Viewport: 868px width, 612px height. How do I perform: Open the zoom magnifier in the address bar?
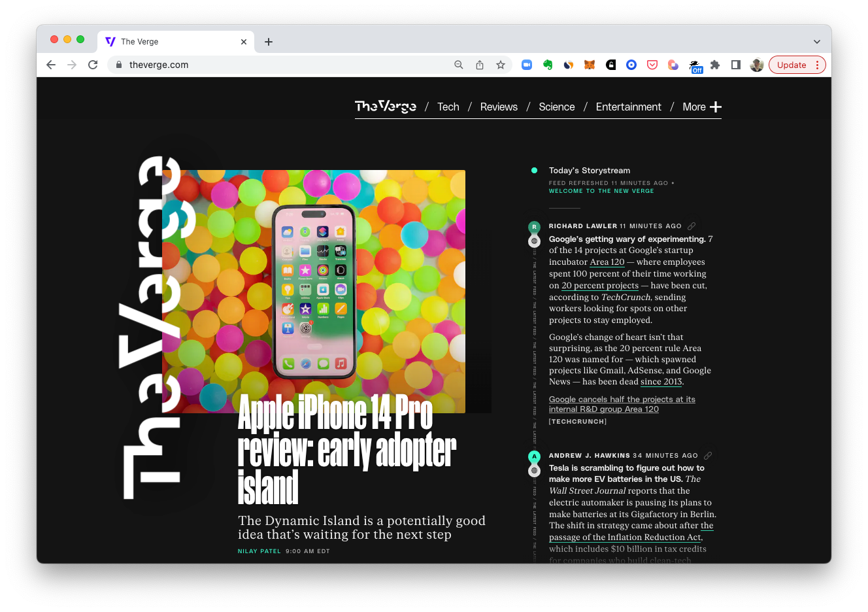[x=459, y=65]
